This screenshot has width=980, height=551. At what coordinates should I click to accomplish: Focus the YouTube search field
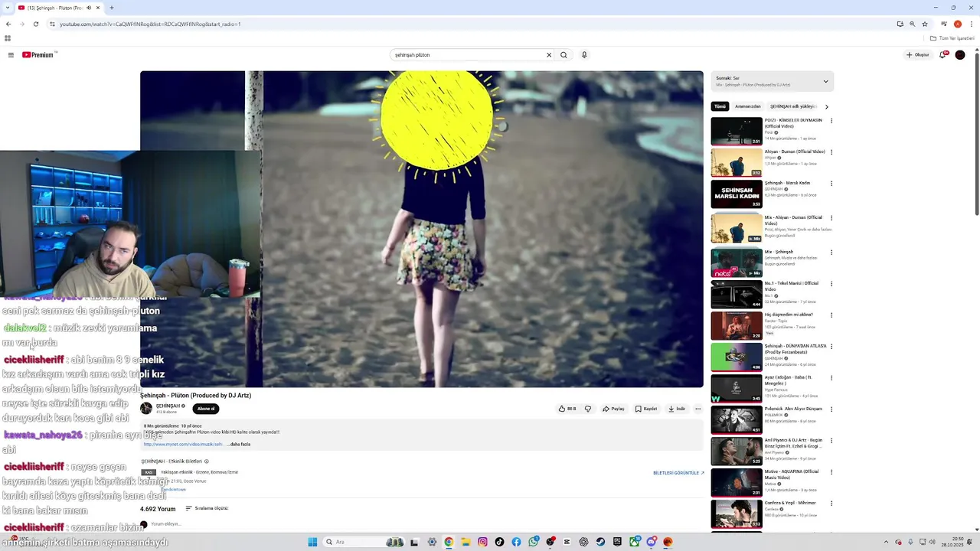pos(467,55)
